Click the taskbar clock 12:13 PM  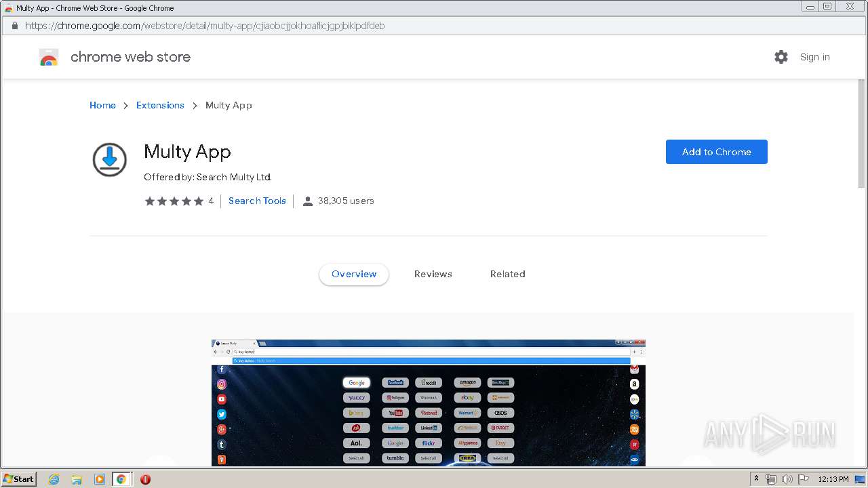833,479
